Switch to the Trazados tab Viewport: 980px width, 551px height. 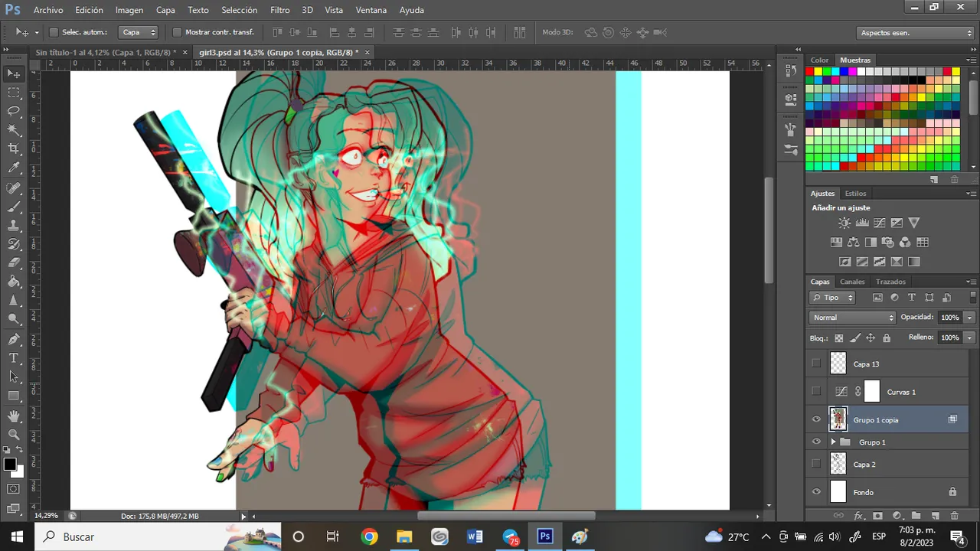(890, 282)
